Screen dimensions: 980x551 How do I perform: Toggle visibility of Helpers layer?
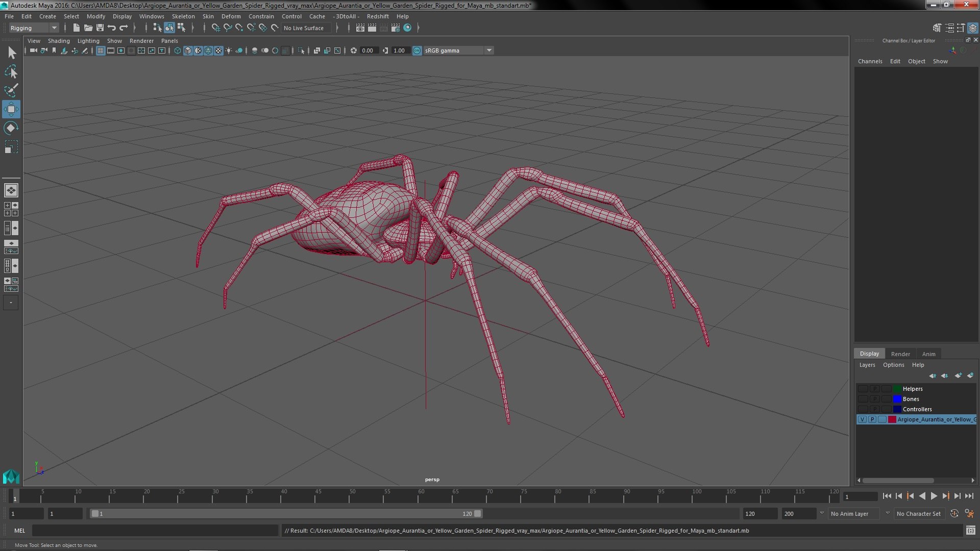coord(863,389)
